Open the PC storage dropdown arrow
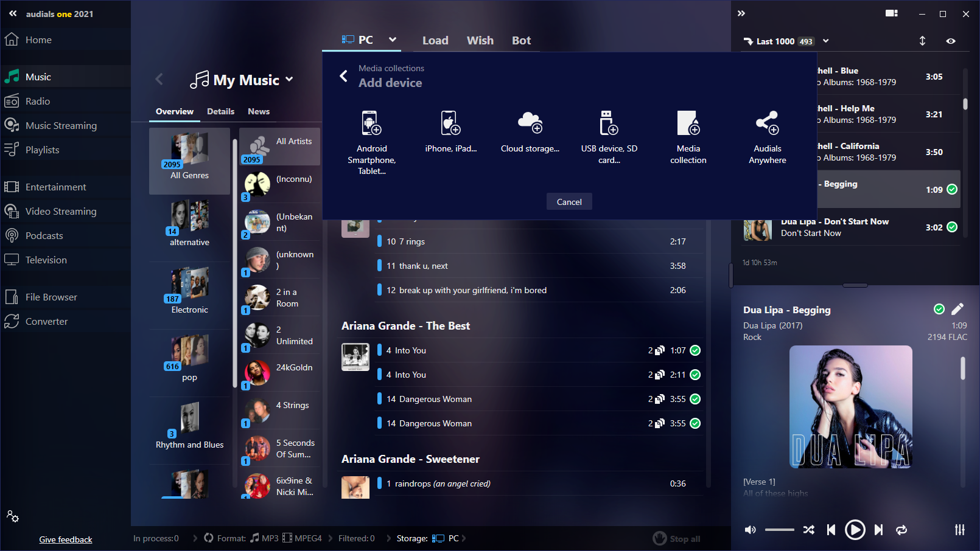This screenshot has width=980, height=551. (393, 40)
